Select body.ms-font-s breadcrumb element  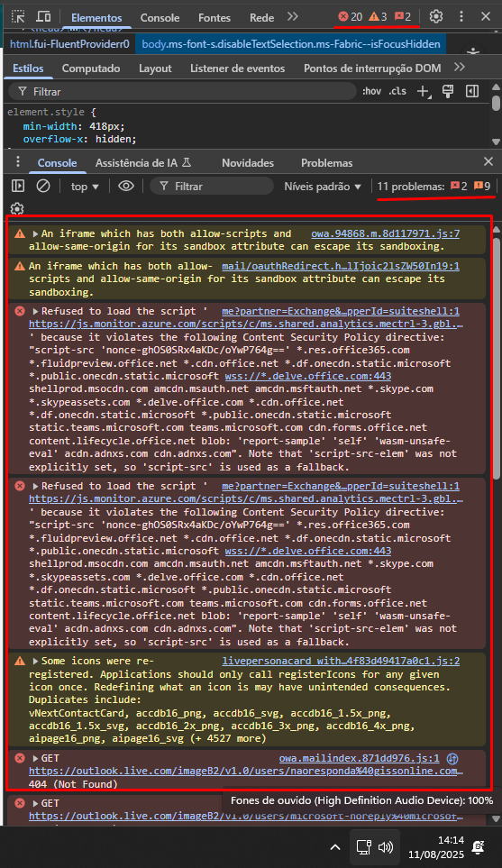pyautogui.click(x=290, y=44)
